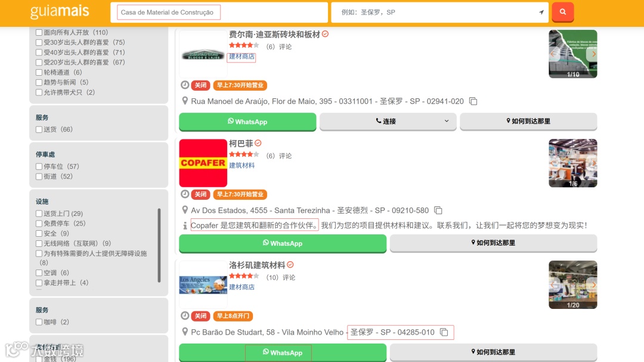Copy the 柯巴菲 address
The height and width of the screenshot is (362, 644).
438,211
